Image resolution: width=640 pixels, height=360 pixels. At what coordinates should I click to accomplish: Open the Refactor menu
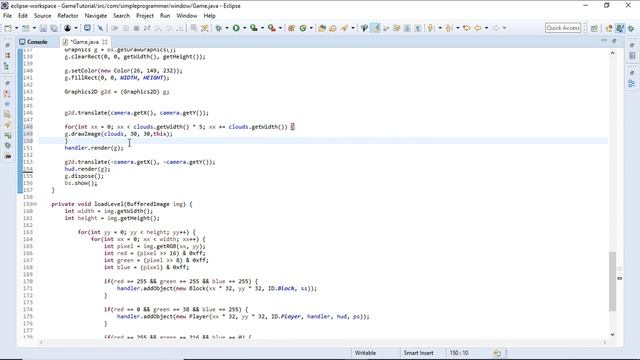(68, 16)
